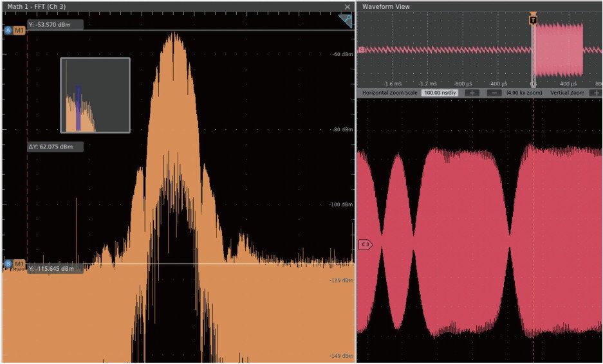The image size is (603, 364).
Task: Open the FFT zoom overview thumbnail
Action: point(95,95)
